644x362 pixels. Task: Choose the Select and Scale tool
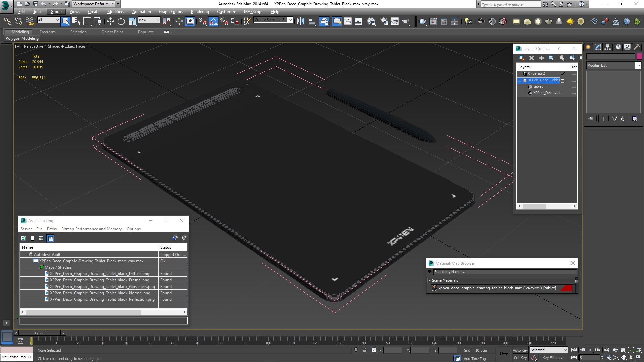click(132, 21)
